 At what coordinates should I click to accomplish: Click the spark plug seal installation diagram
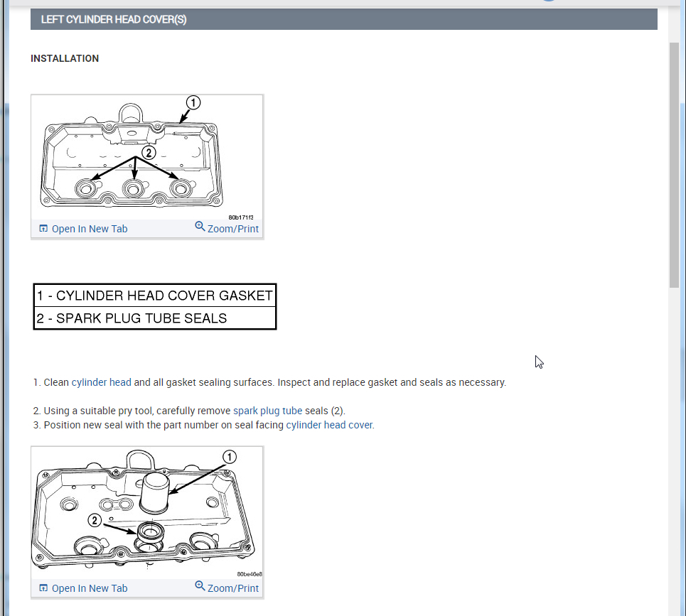147,513
